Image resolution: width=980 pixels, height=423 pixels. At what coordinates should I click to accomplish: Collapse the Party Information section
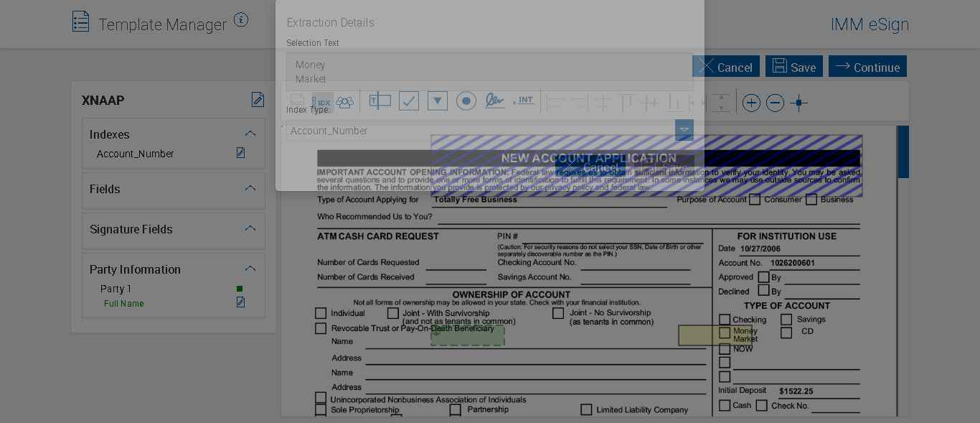pyautogui.click(x=250, y=269)
